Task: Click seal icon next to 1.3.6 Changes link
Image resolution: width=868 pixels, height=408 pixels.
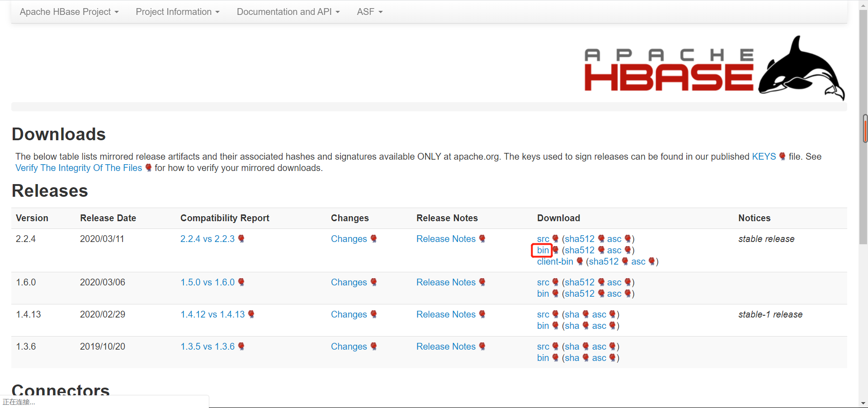Action: click(x=373, y=346)
